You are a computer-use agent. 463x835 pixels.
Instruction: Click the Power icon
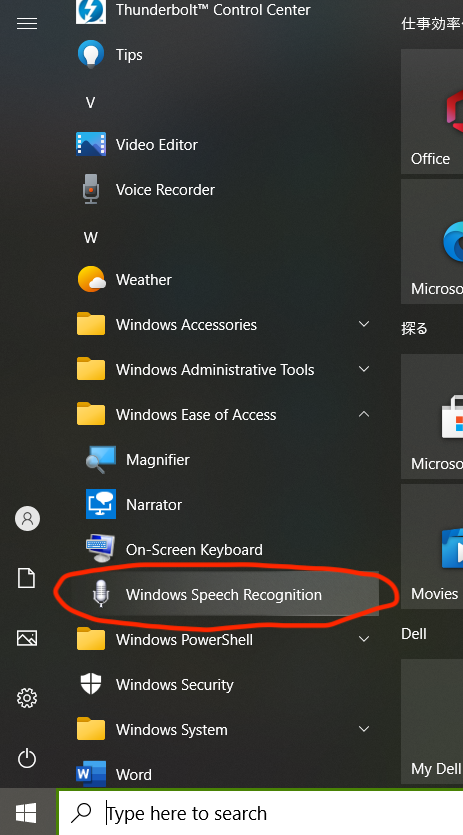coord(27,758)
